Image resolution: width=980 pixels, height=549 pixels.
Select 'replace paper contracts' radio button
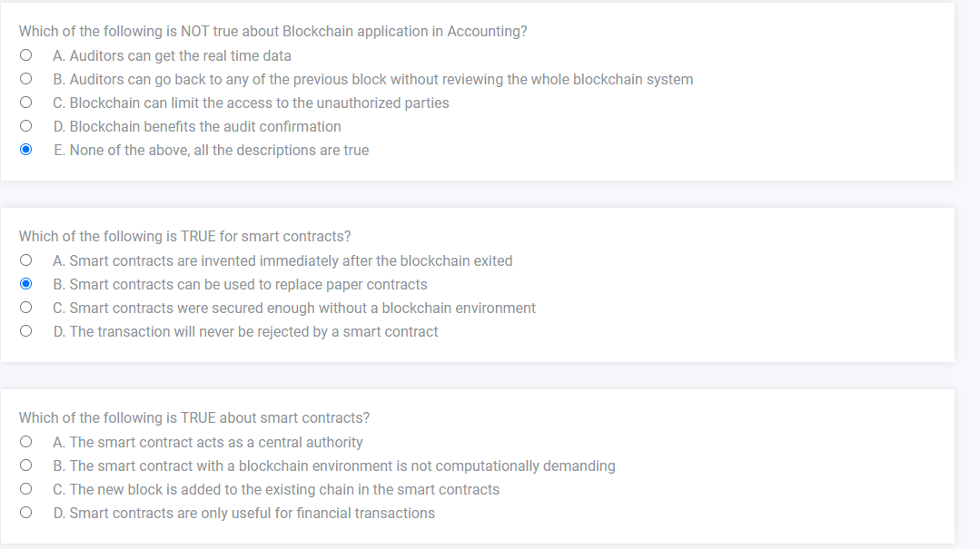tap(25, 284)
